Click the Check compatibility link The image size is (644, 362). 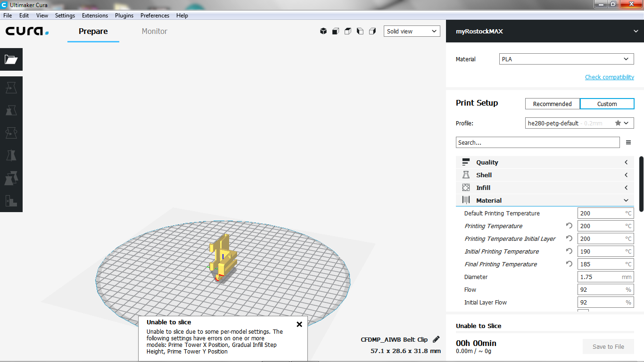(x=609, y=77)
